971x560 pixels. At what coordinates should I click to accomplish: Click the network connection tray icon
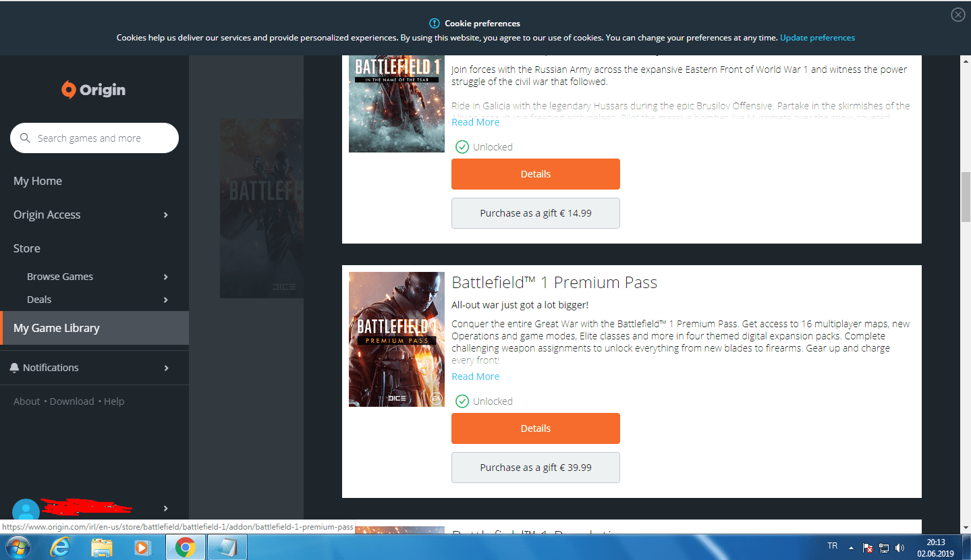click(x=884, y=548)
